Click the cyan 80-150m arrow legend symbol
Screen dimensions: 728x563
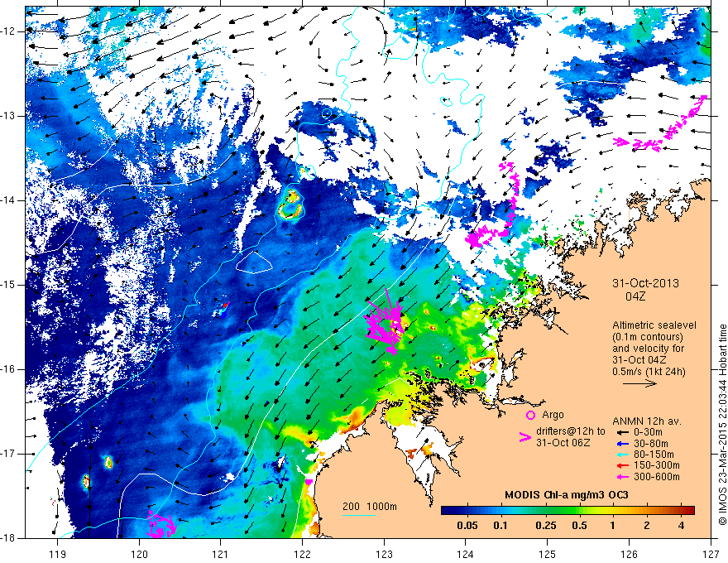click(x=622, y=455)
